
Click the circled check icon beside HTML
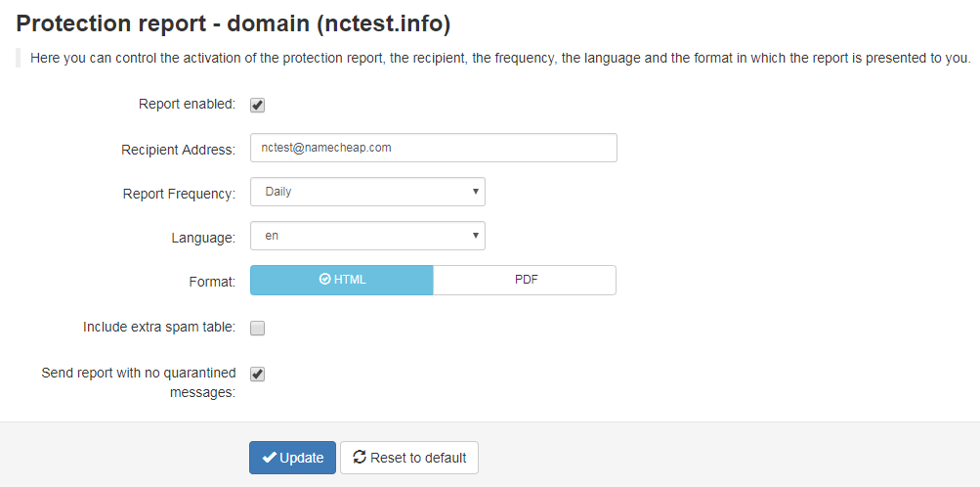point(324,280)
